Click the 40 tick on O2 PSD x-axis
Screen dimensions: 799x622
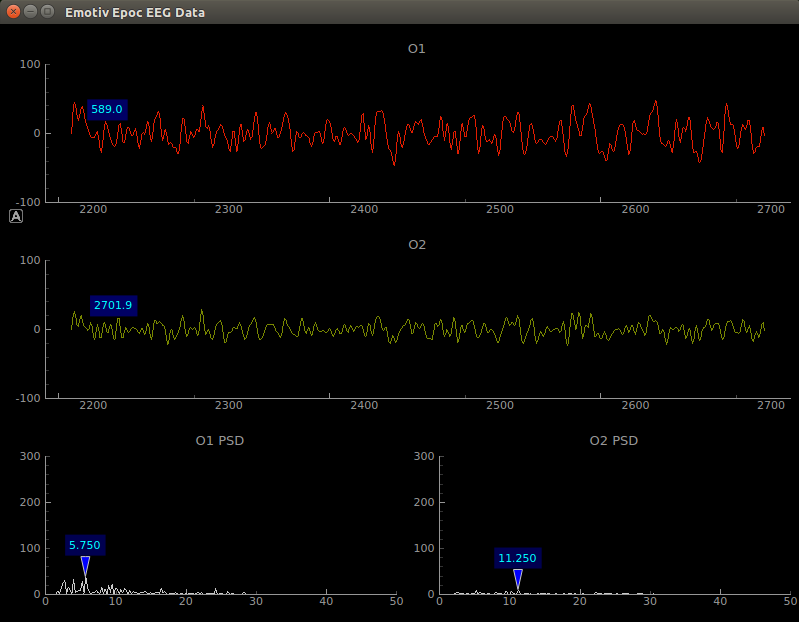pyautogui.click(x=720, y=601)
